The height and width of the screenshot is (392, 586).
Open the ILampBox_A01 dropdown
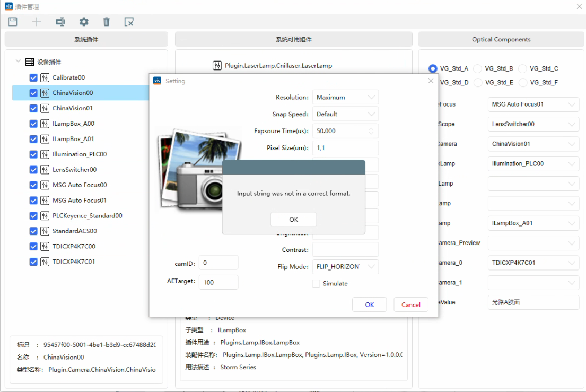[533, 223]
